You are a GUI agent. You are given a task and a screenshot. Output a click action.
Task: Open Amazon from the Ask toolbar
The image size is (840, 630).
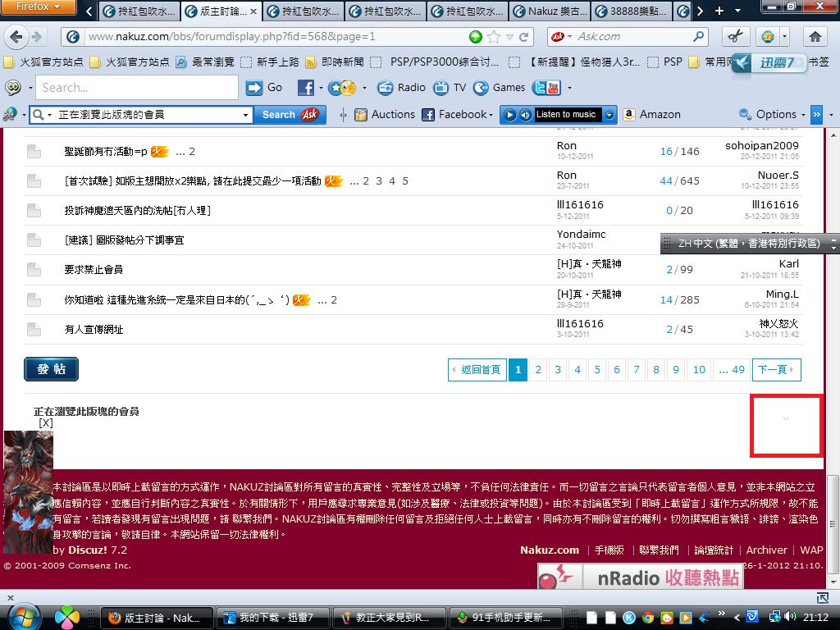[652, 114]
